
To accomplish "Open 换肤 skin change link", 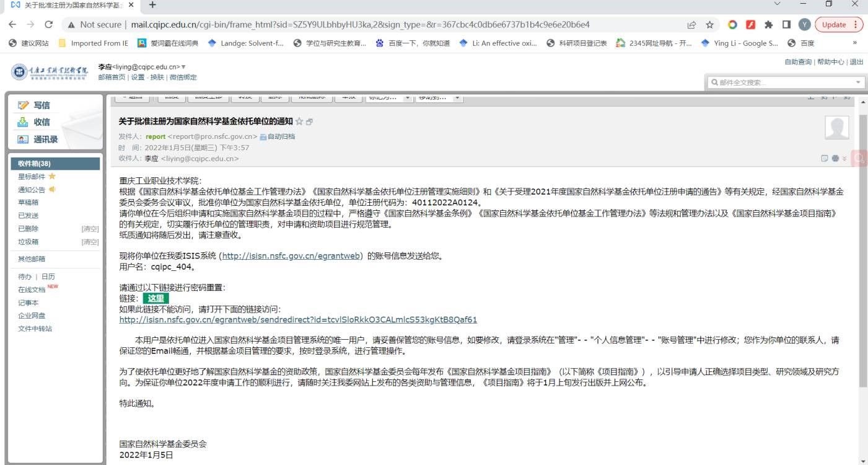I will click(157, 77).
